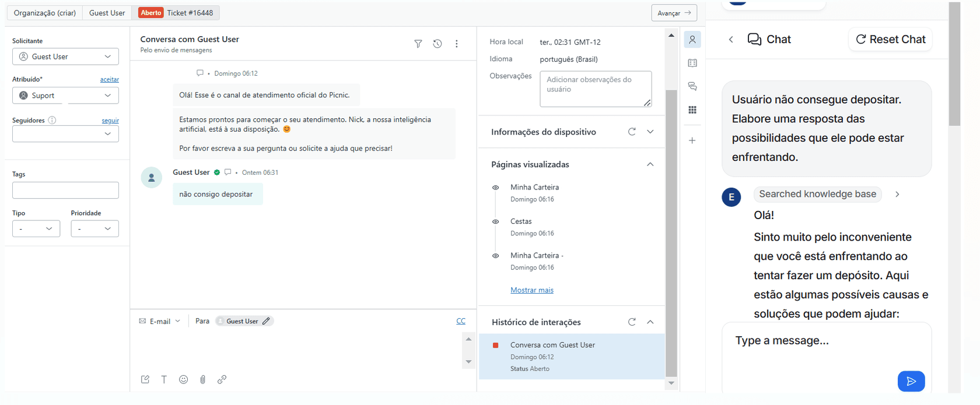The width and height of the screenshot is (980, 405).
Task: Click the emoji picker icon
Action: coord(183,379)
